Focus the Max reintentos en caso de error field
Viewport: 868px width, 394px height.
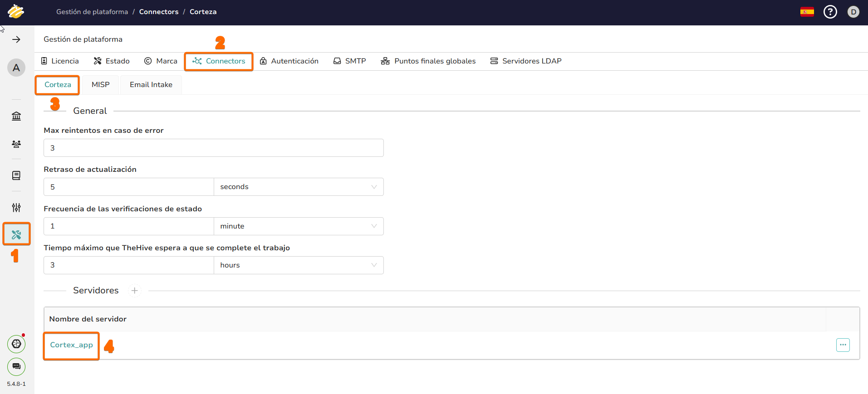coord(214,148)
